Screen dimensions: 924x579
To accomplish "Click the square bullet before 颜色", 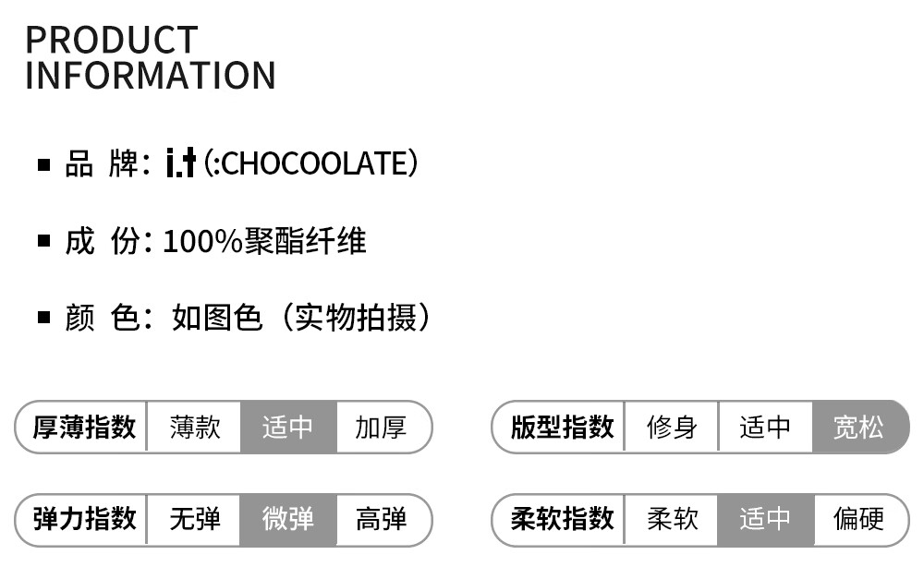I will pyautogui.click(x=43, y=318).
